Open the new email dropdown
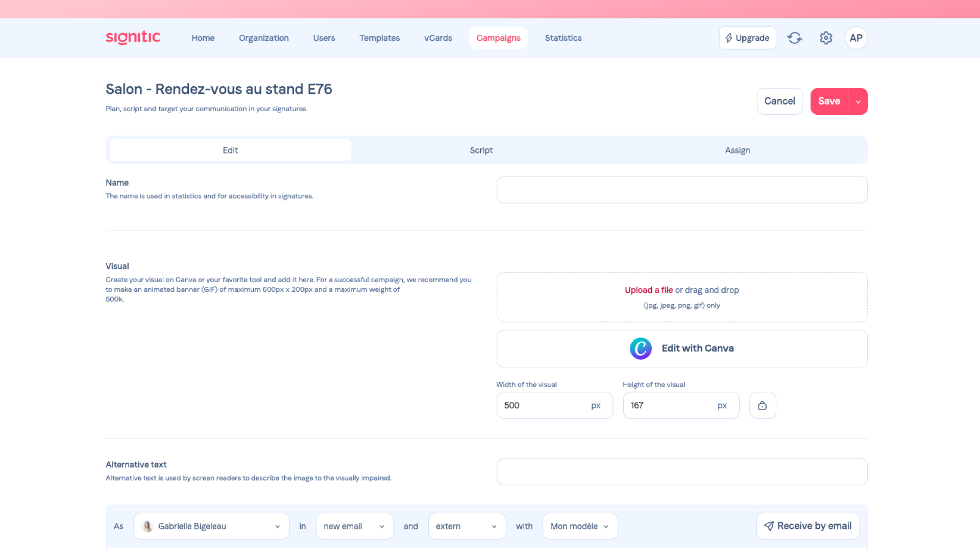 [x=354, y=526]
